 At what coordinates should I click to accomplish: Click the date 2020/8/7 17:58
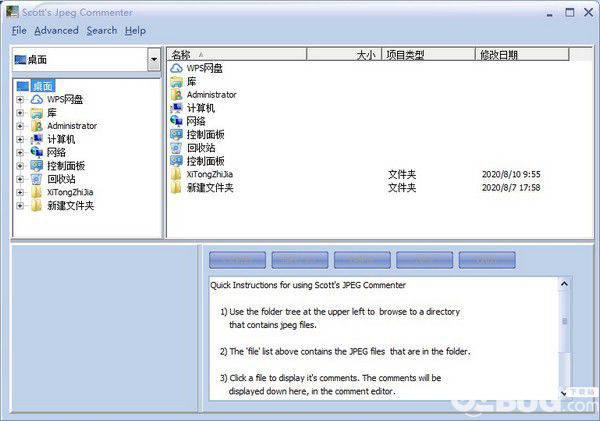511,188
